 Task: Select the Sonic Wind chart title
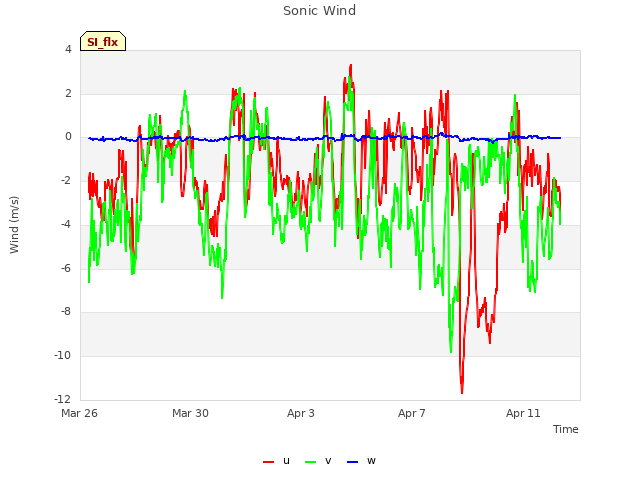click(320, 10)
